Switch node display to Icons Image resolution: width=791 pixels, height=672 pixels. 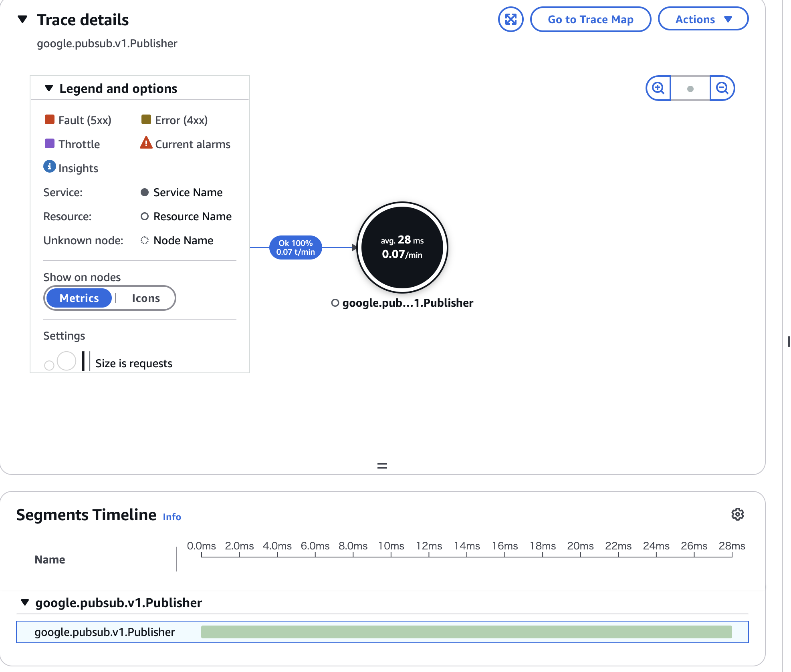coord(146,298)
